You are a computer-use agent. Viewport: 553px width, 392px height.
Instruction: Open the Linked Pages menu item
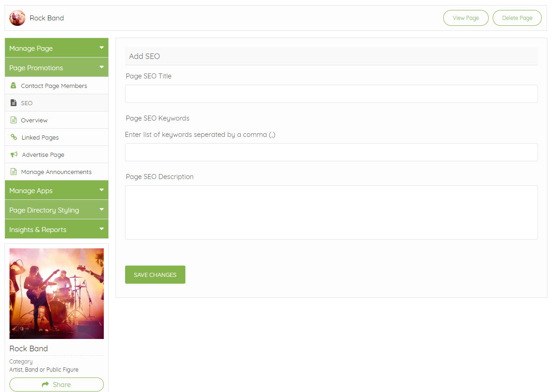tap(40, 137)
